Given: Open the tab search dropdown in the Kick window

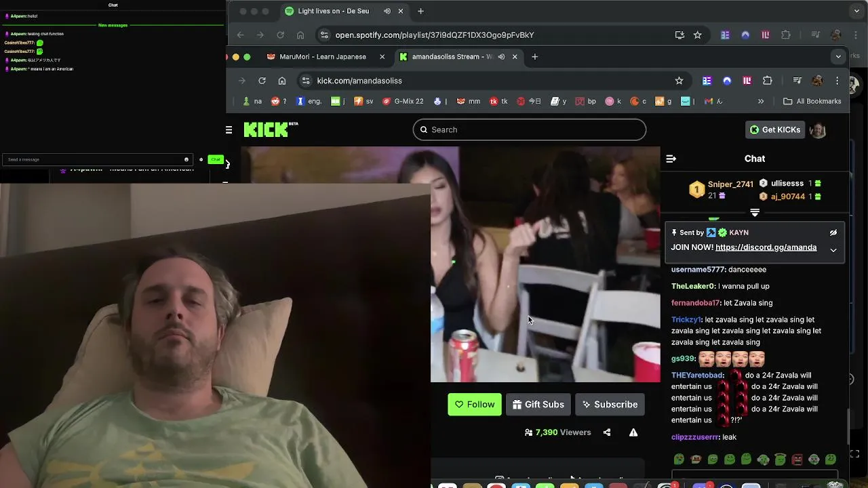Looking at the screenshot, I should (839, 57).
